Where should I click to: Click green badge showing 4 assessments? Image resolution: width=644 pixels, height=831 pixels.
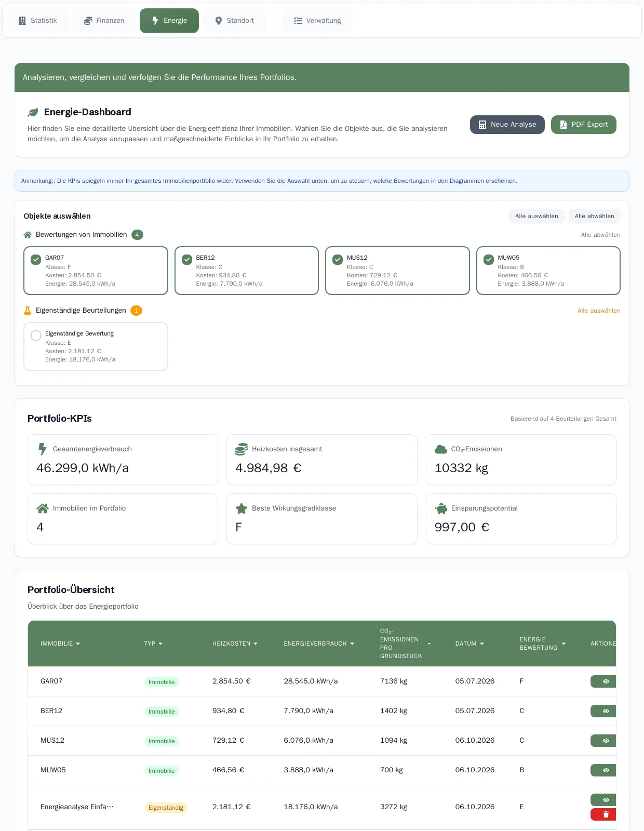click(137, 235)
